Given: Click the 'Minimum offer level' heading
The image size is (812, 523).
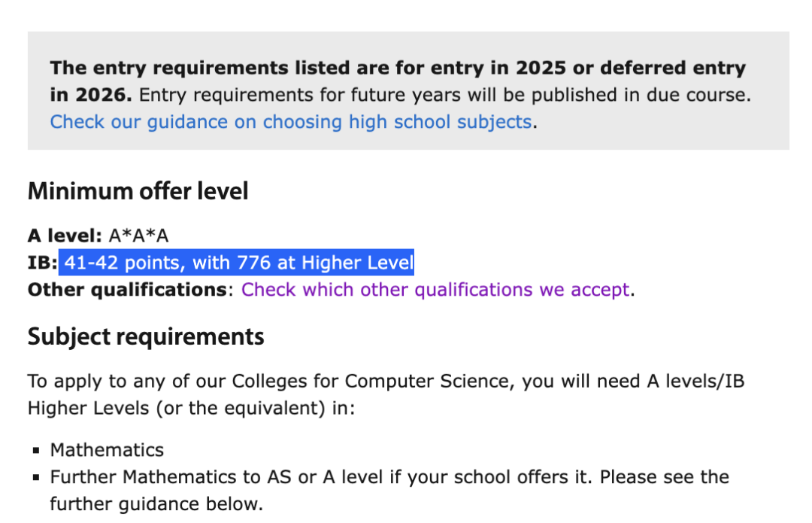Looking at the screenshot, I should 138,191.
